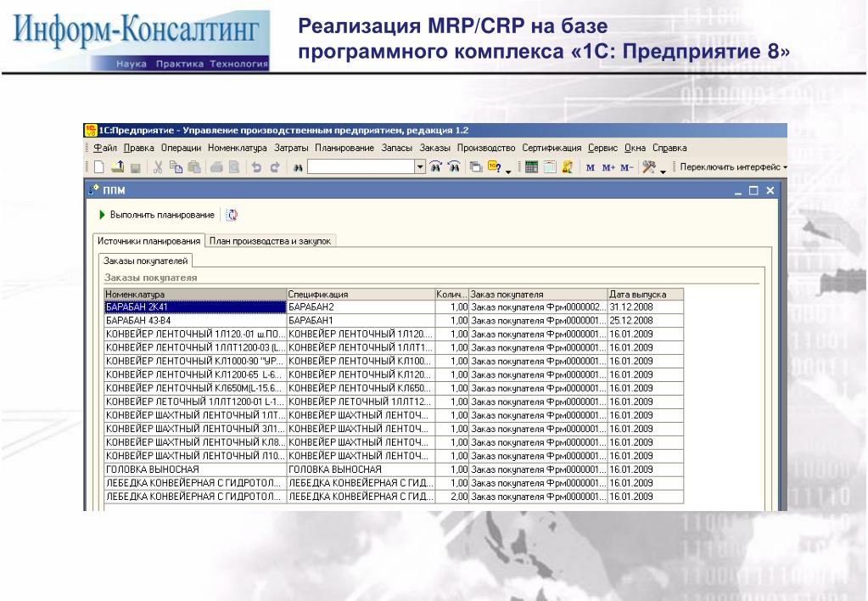Click the 1C application icon in the title bar
Image resolution: width=868 pixels, height=601 pixels.
pyautogui.click(x=90, y=130)
